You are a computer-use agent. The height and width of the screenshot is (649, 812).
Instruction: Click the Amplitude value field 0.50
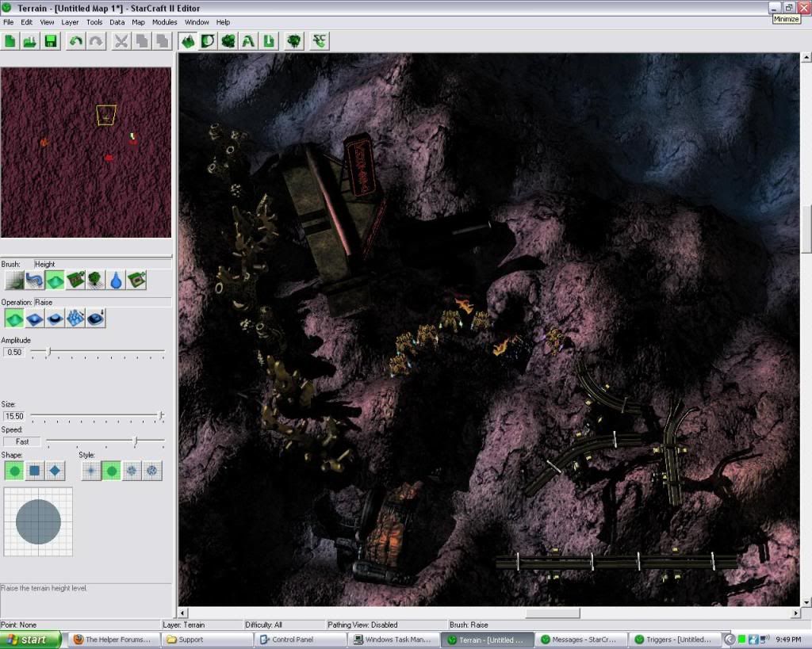tap(14, 353)
